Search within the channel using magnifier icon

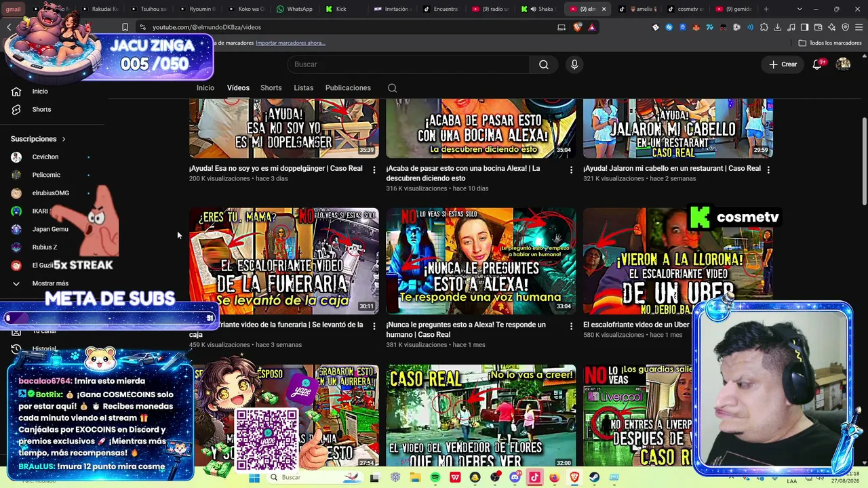pos(392,88)
